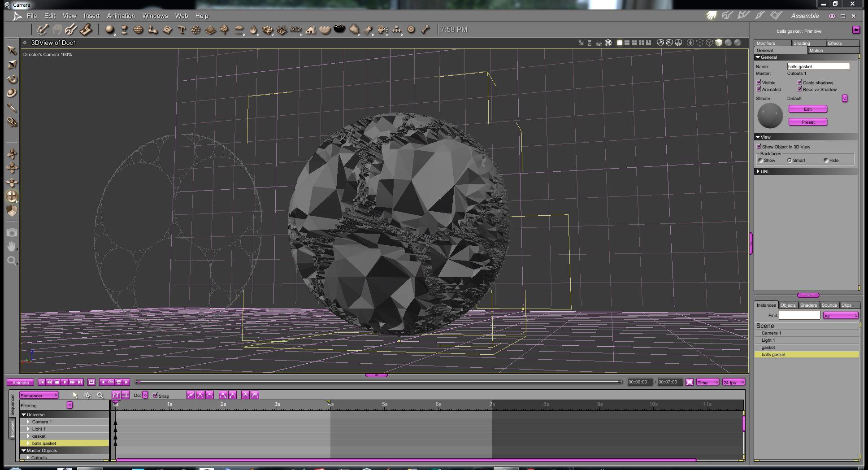868x470 pixels.
Task: Toggle the Visible checkbox
Action: (x=759, y=83)
